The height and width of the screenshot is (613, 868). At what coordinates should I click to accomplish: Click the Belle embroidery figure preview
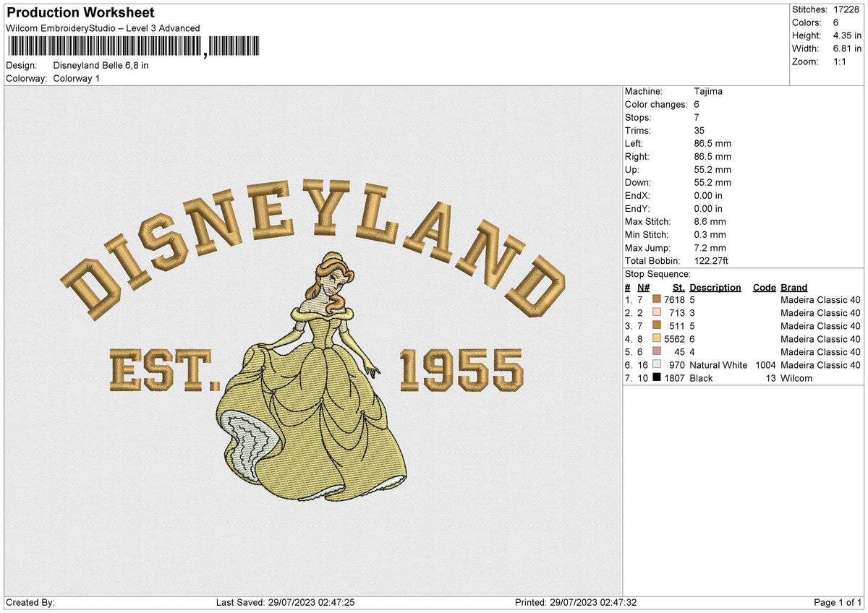(x=312, y=376)
